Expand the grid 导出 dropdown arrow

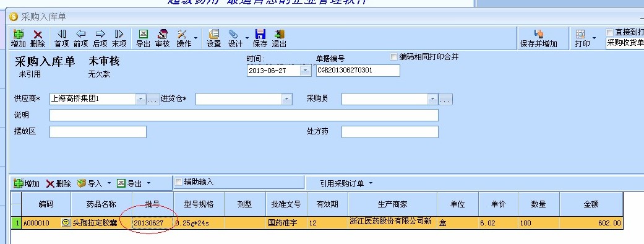click(148, 183)
